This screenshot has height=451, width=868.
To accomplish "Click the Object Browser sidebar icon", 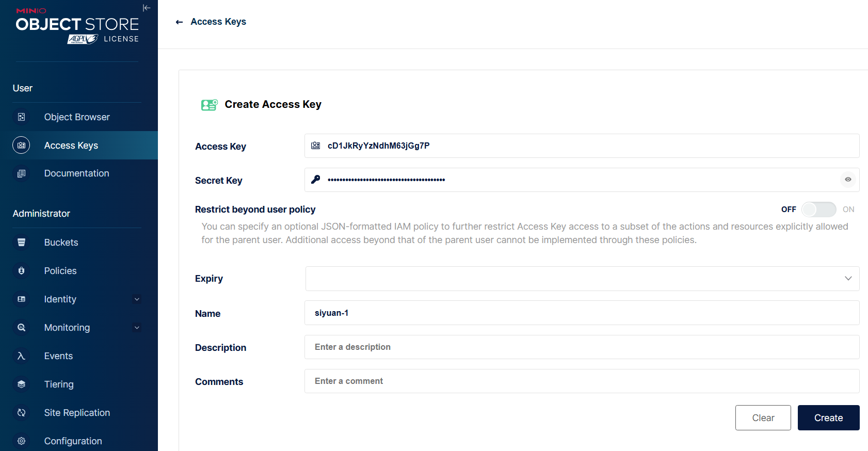I will [21, 117].
